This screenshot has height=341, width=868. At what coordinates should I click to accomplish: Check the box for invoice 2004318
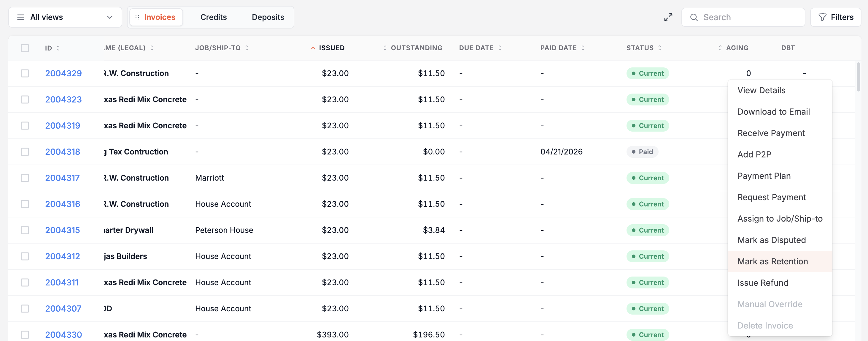(x=25, y=152)
